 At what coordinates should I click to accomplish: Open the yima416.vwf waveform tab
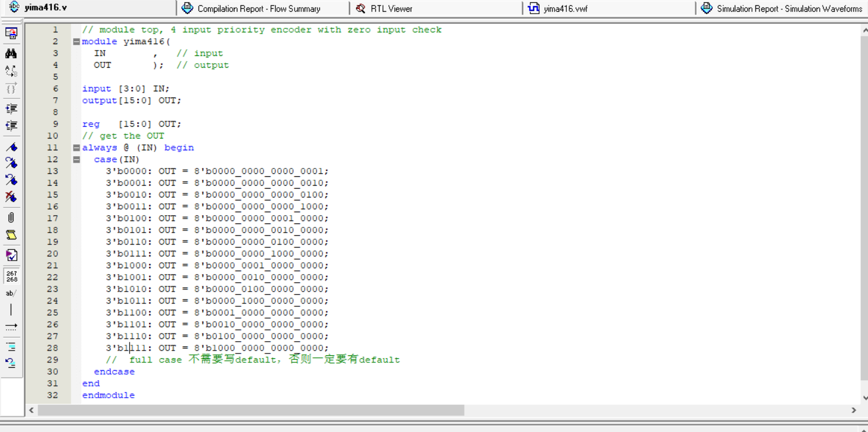tap(566, 9)
